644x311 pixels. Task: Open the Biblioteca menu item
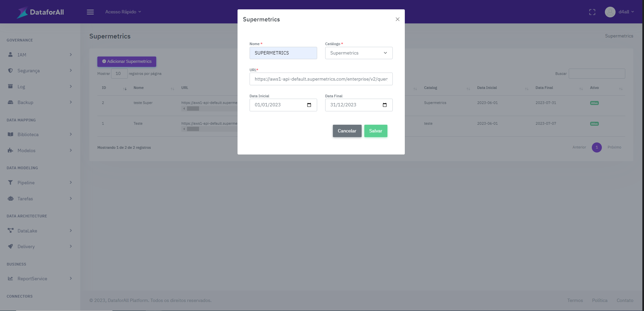pos(28,134)
